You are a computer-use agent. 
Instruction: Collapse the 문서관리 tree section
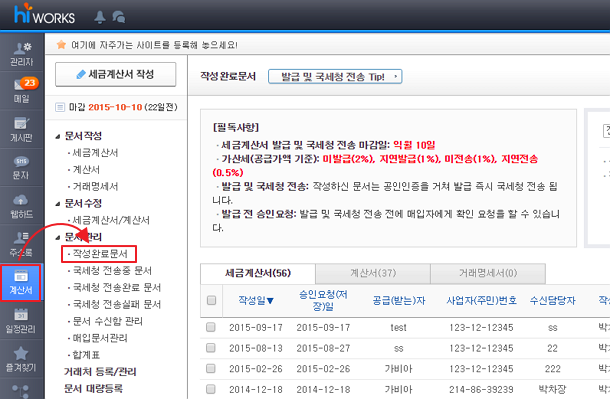tap(58, 237)
